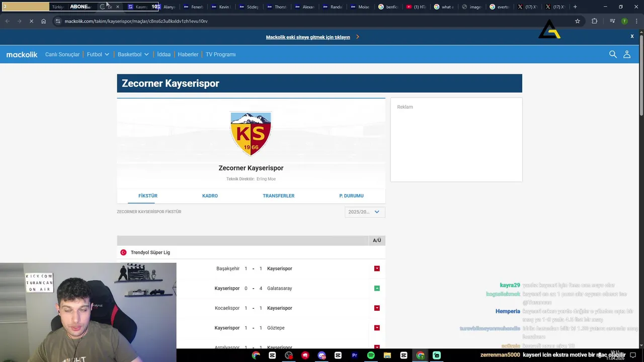The width and height of the screenshot is (644, 362).
Task: Switch to the Alanya browser tab
Action: pos(166,7)
